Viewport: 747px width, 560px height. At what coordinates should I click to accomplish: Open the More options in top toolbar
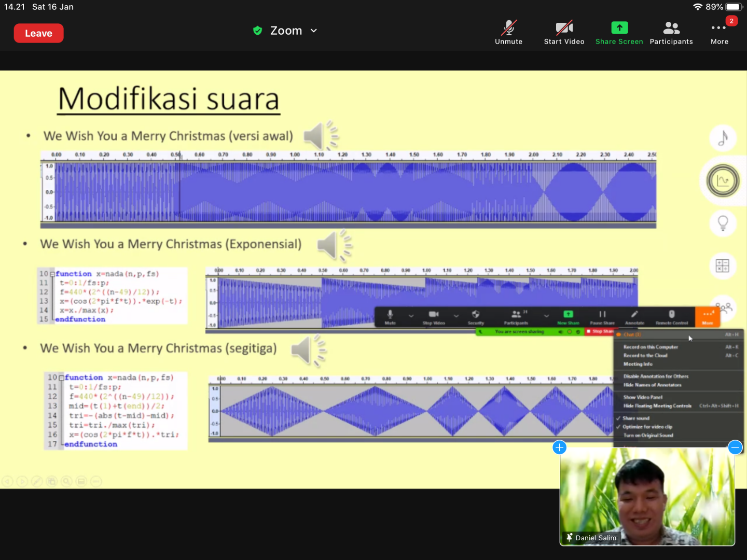click(x=719, y=33)
